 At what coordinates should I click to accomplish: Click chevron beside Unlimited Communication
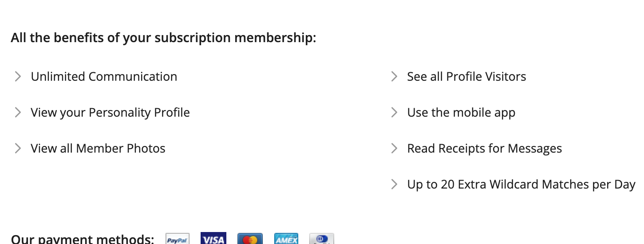point(18,77)
